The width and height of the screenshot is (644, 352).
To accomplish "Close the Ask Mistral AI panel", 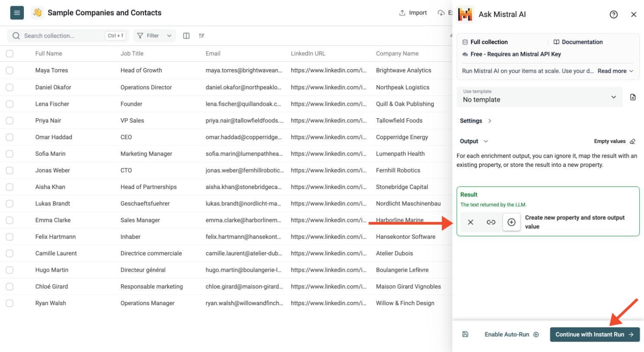I will click(x=634, y=14).
